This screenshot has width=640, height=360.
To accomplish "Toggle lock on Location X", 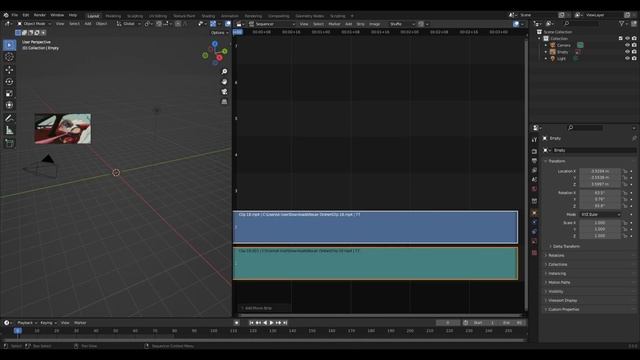I will (x=625, y=171).
